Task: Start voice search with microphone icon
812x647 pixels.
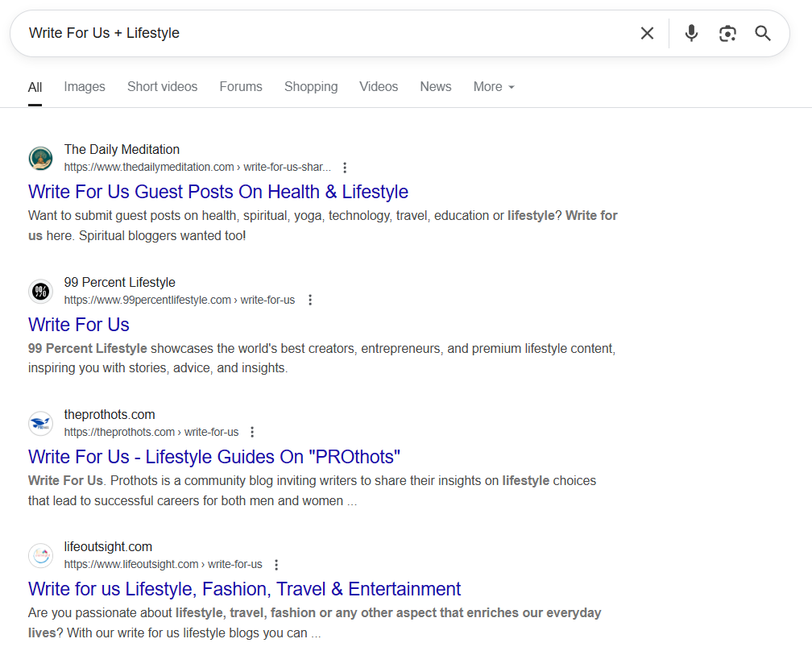Action: pyautogui.click(x=691, y=33)
